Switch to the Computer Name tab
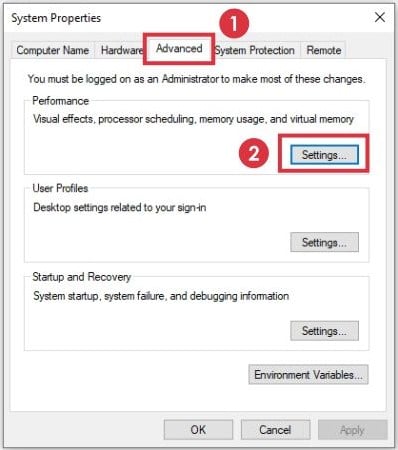The height and width of the screenshot is (450, 398). point(53,50)
